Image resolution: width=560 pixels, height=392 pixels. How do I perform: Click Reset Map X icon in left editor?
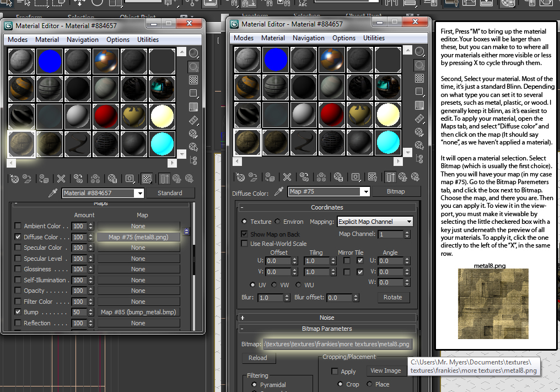61,179
